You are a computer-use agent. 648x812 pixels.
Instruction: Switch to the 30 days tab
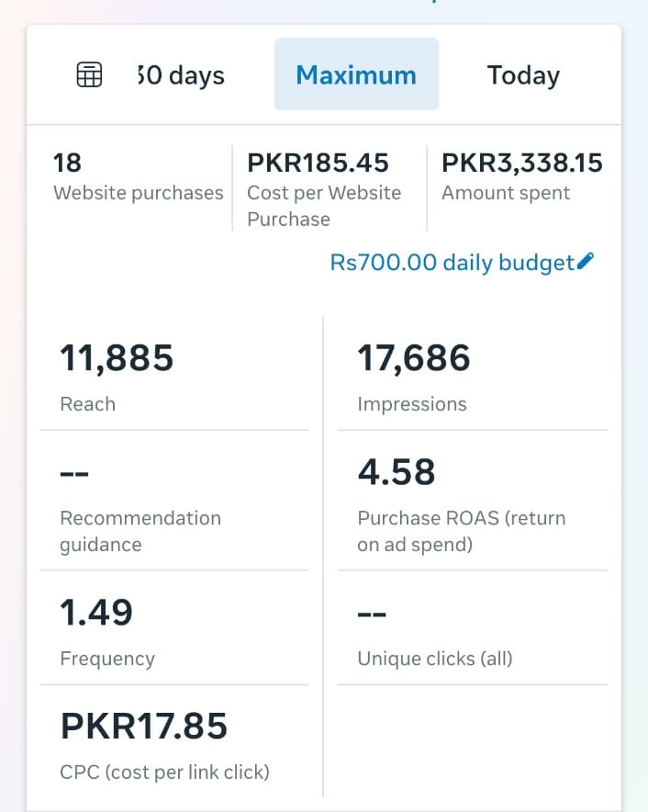(181, 74)
